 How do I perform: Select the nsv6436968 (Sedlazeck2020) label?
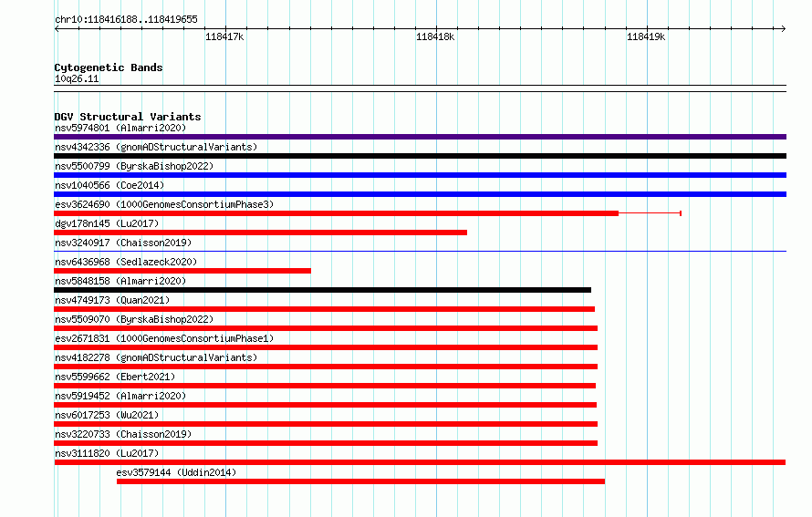[126, 262]
